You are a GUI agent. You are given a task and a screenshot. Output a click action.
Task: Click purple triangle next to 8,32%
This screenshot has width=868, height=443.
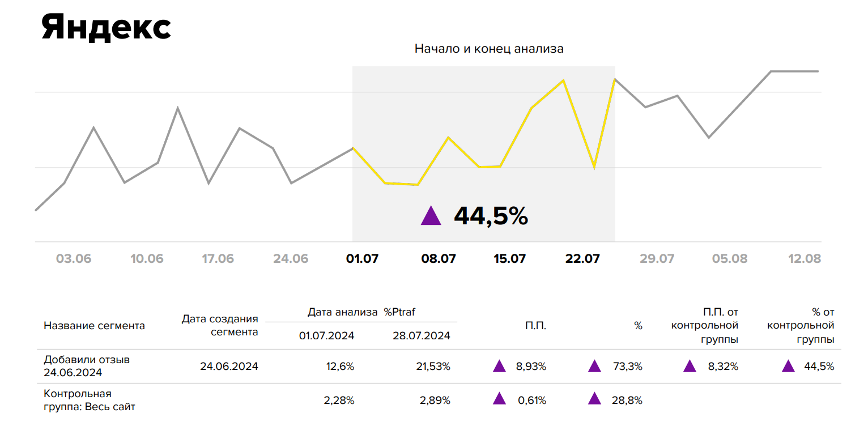pyautogui.click(x=690, y=367)
